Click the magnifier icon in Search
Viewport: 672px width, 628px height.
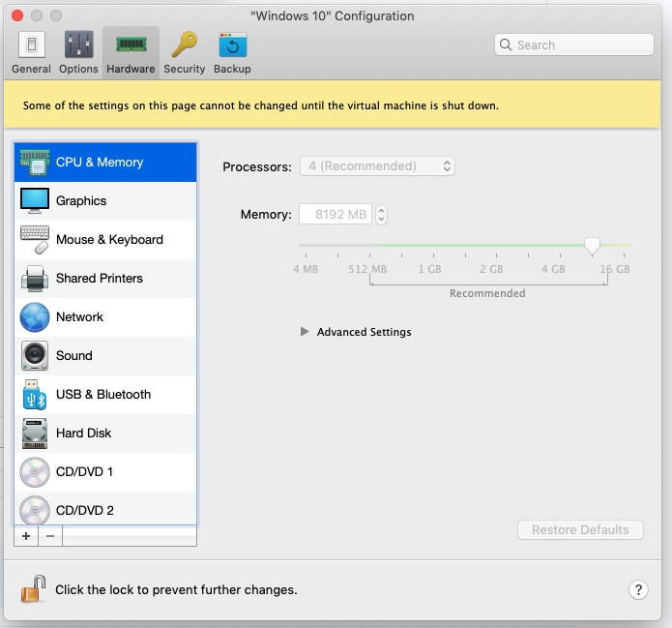(x=506, y=45)
